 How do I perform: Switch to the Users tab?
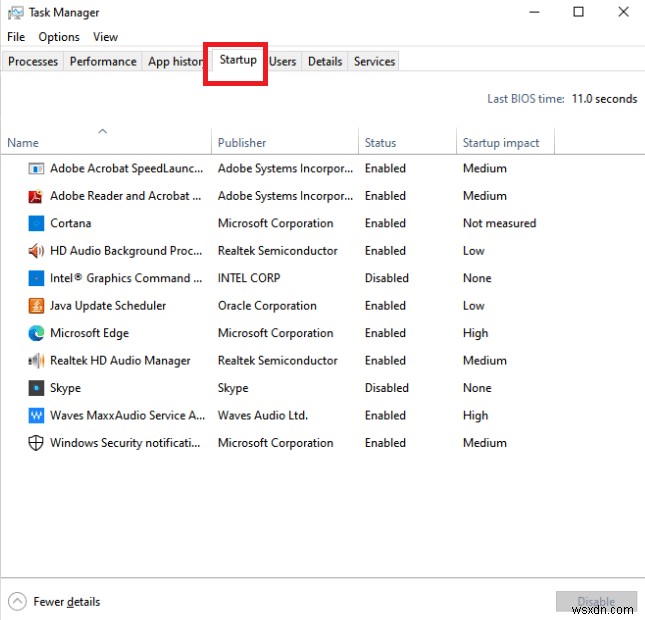pyautogui.click(x=283, y=61)
